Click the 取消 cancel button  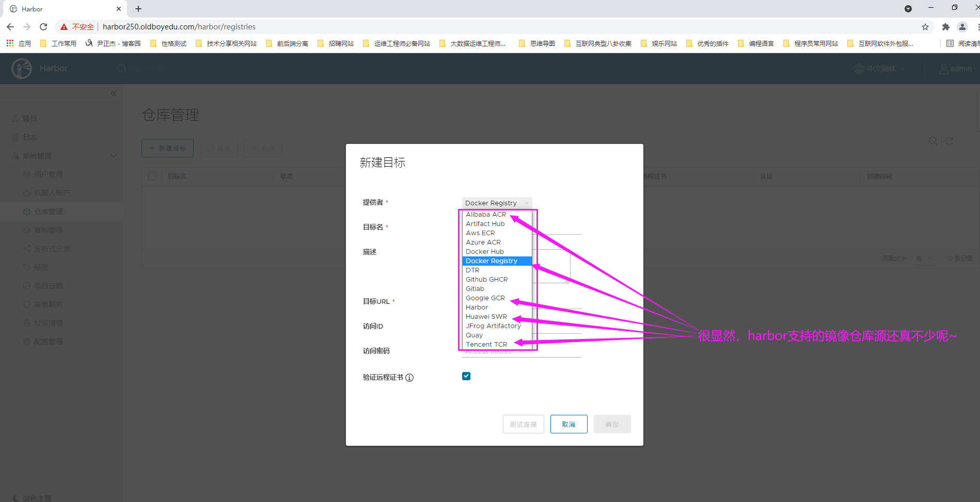point(568,424)
